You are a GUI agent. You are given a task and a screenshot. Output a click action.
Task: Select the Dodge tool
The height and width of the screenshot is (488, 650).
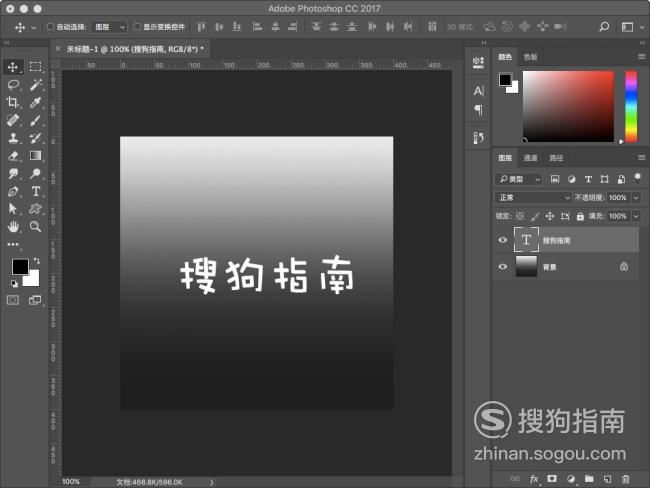pyautogui.click(x=35, y=174)
